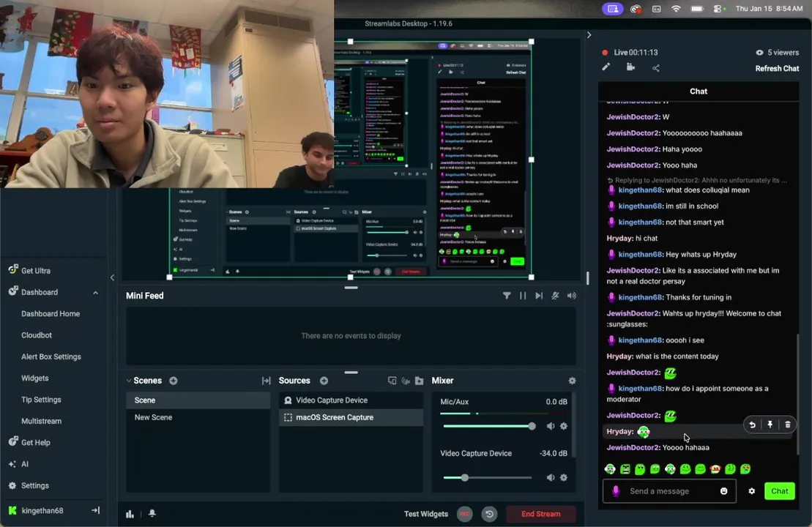Pin Hryday's chat message

(x=770, y=425)
